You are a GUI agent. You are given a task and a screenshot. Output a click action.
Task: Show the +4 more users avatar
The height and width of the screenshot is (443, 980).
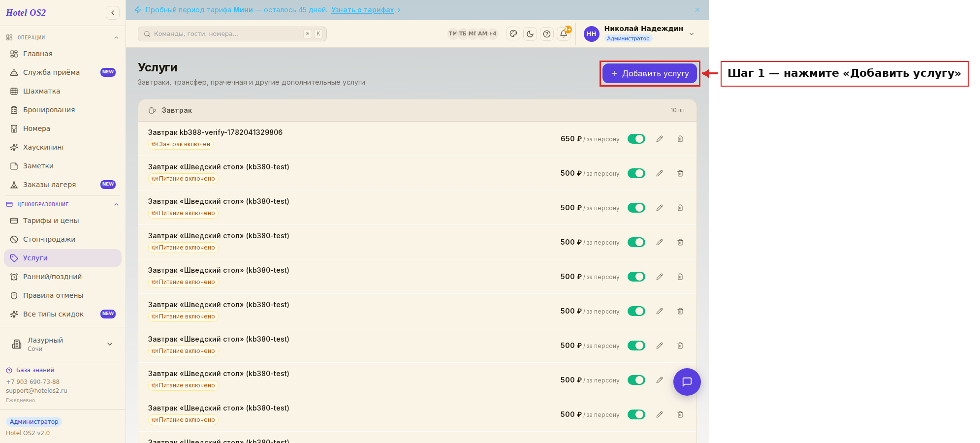click(493, 34)
